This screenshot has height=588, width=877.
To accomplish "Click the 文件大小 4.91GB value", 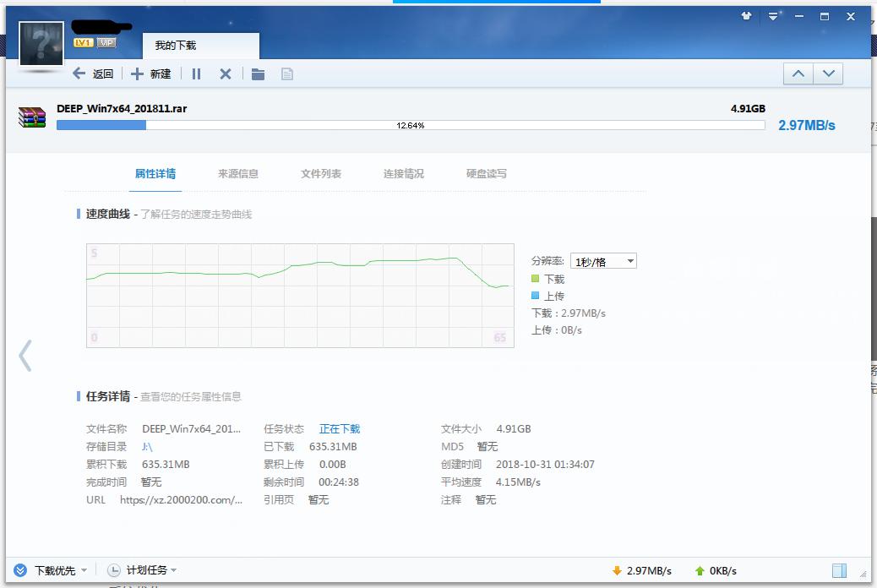I will click(514, 429).
